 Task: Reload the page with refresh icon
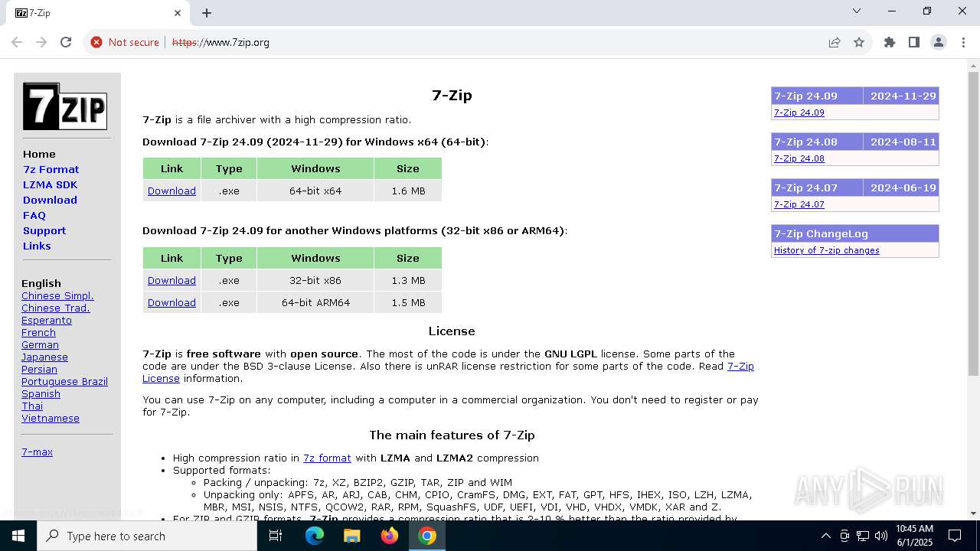66,42
